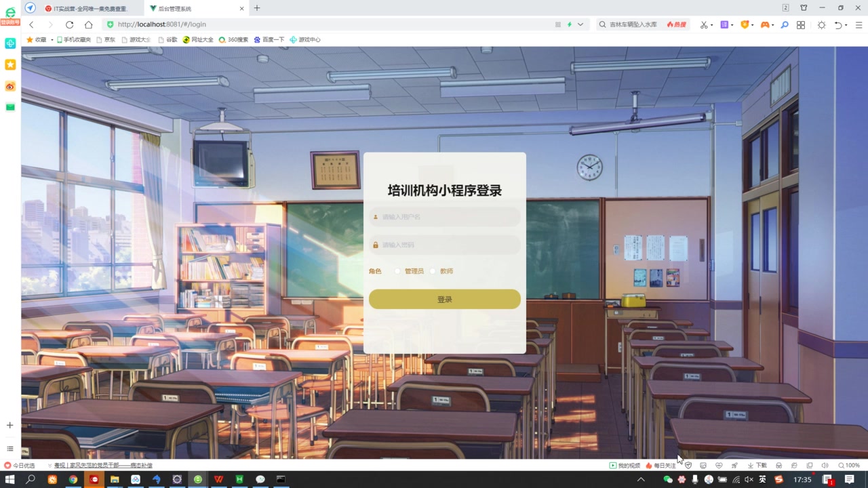This screenshot has width=868, height=488.
Task: Click the security shield icon in toolbar
Action: coord(745,24)
